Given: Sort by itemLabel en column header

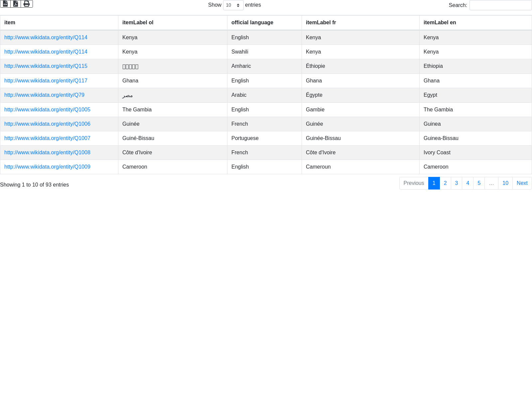Looking at the screenshot, I should coord(440,23).
